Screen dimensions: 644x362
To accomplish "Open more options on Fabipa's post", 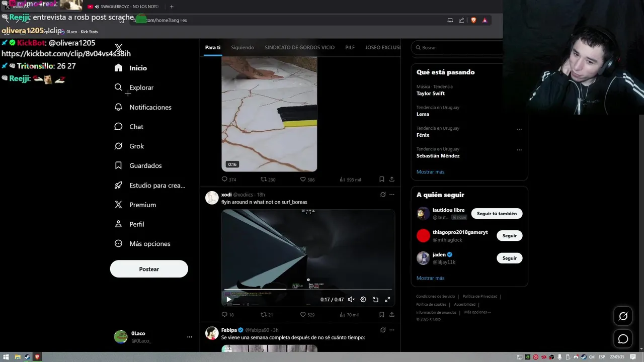I will coord(392,330).
